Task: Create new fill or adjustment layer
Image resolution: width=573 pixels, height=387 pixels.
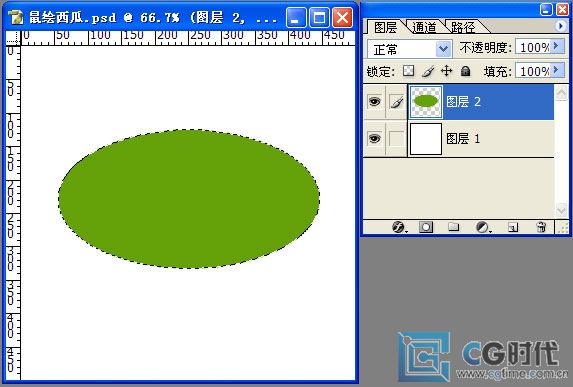Action: click(483, 227)
